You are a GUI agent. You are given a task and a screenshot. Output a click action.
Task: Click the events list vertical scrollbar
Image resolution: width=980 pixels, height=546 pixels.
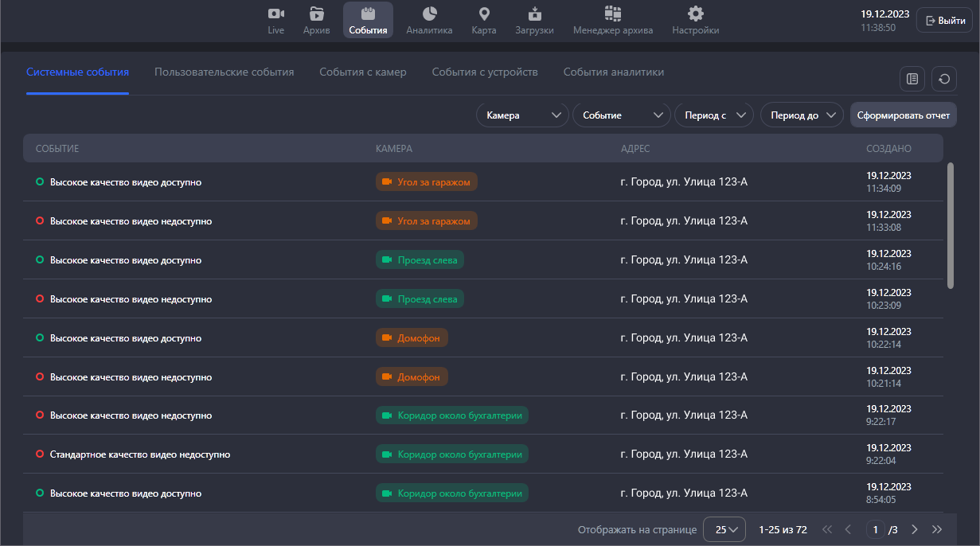tap(950, 226)
